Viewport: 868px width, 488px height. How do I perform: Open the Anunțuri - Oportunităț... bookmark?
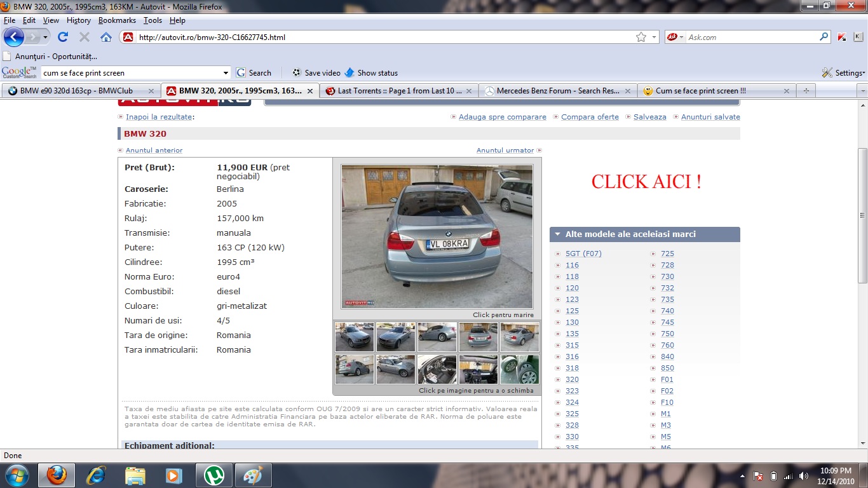click(x=50, y=56)
